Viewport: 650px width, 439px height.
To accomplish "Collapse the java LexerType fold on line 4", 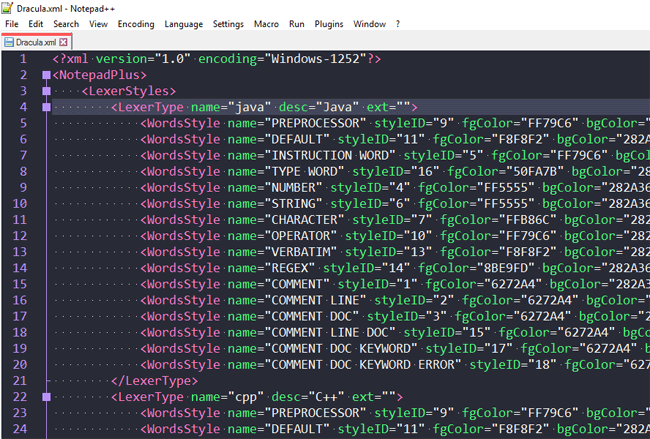I will (46, 107).
